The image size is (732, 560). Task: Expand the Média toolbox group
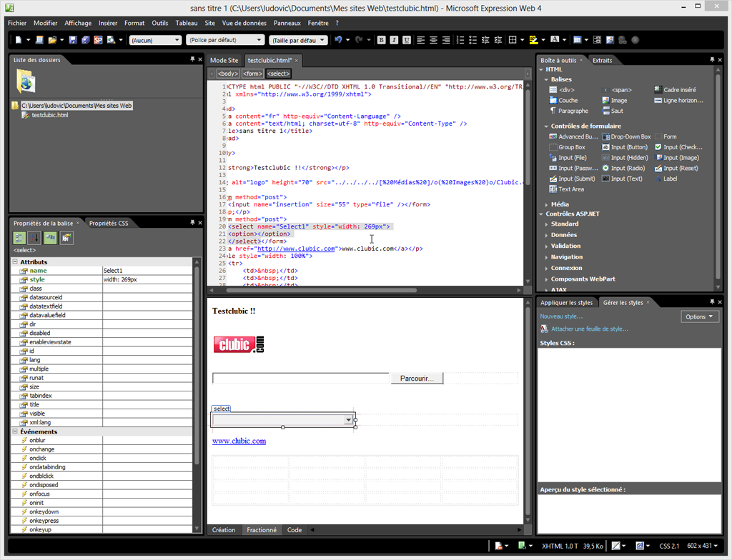tap(546, 204)
